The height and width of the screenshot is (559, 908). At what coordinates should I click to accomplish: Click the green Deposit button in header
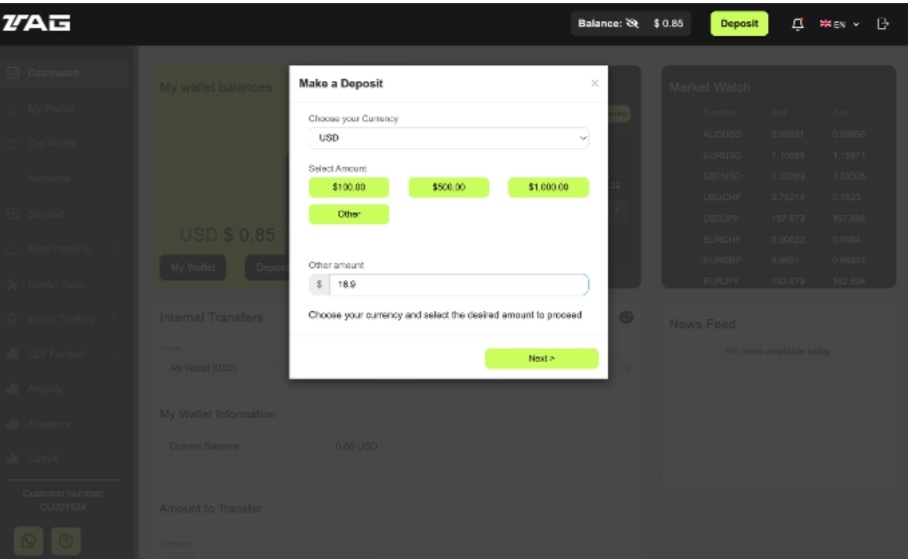739,24
